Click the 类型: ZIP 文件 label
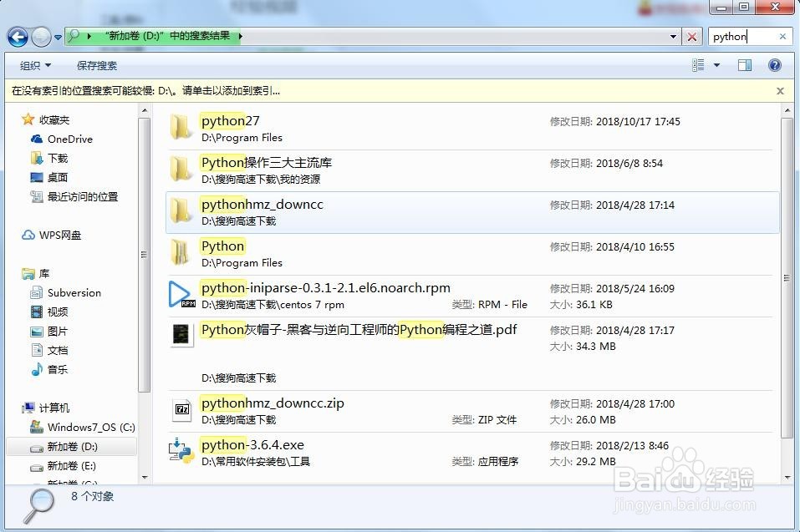Viewport: 800px width, 532px height. (x=484, y=420)
